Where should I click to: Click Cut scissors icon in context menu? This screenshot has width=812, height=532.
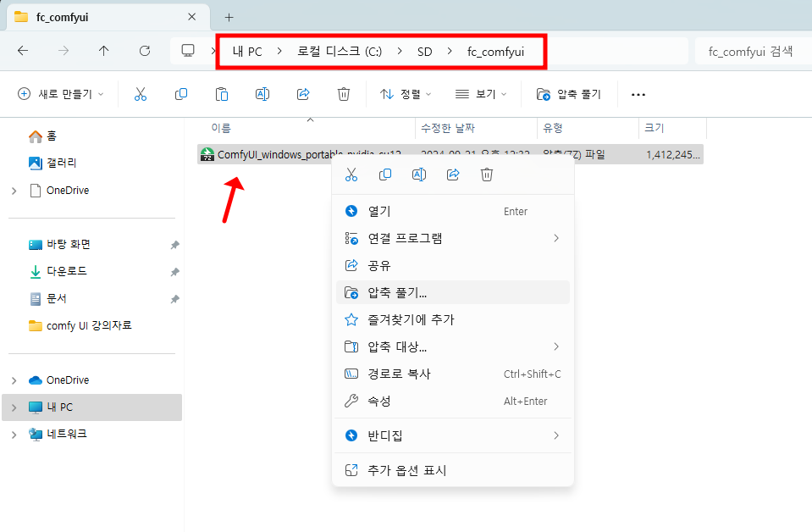(x=351, y=175)
